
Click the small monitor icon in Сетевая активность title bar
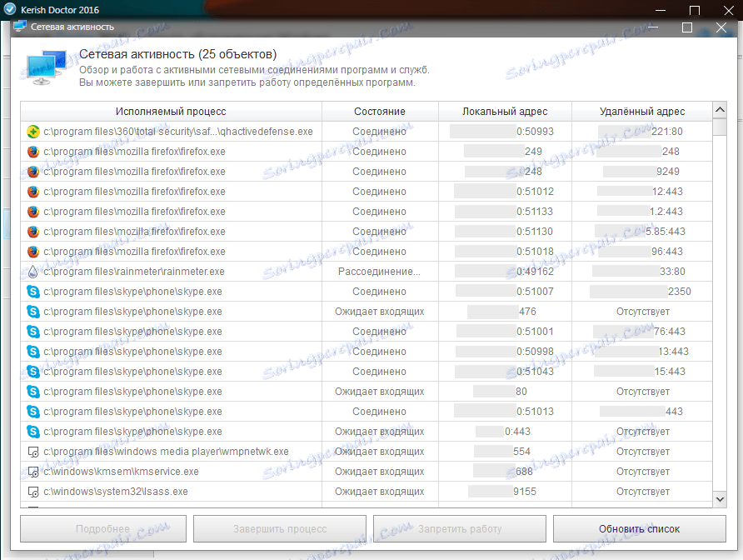click(20, 27)
